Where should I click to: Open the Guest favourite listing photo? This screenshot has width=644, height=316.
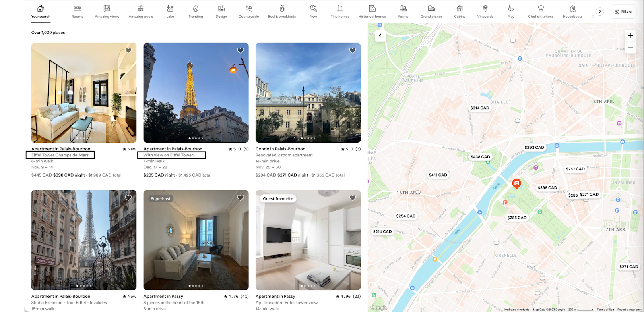point(308,240)
